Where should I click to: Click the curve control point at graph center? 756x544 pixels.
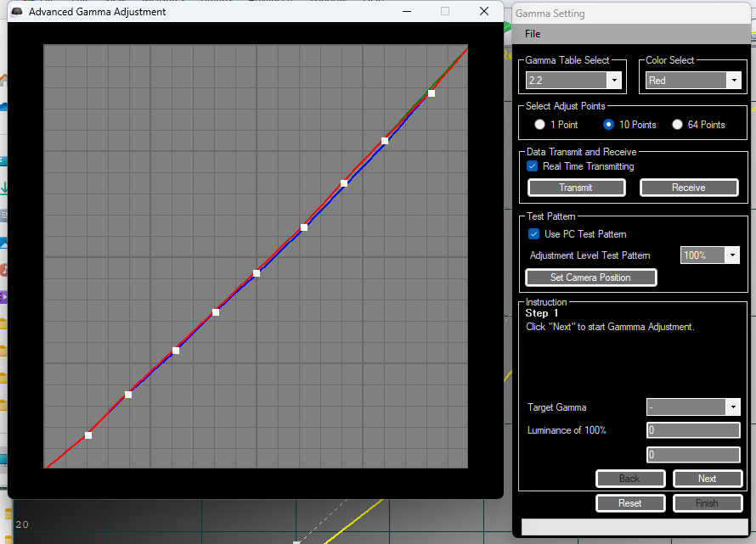click(x=257, y=273)
